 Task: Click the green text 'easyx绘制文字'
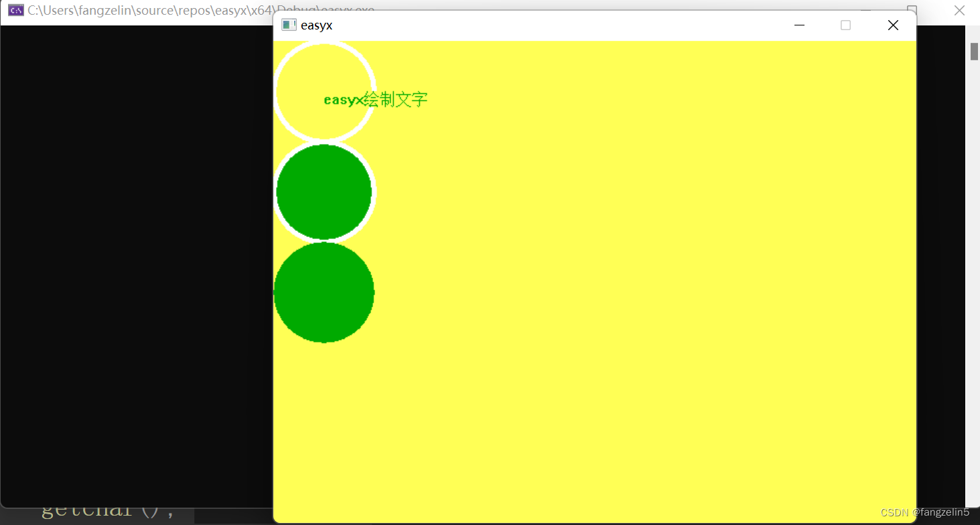(376, 100)
